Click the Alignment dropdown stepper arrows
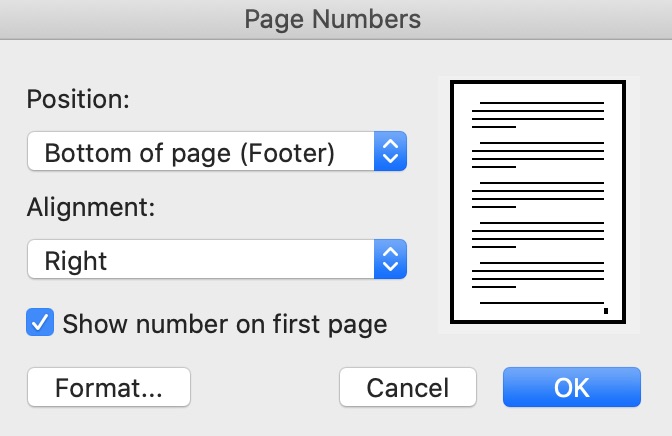 pyautogui.click(x=391, y=261)
